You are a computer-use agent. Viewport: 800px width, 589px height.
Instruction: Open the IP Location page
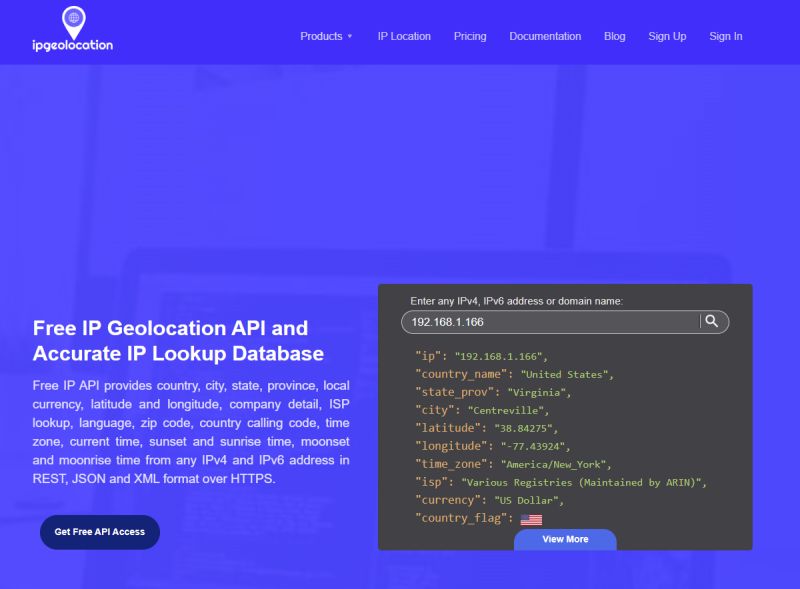[404, 36]
